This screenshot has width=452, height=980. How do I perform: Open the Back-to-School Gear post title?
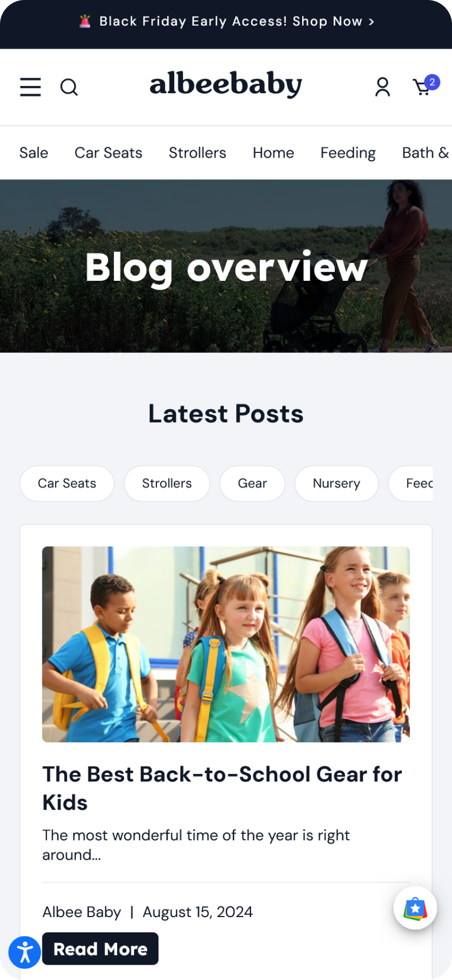[222, 788]
